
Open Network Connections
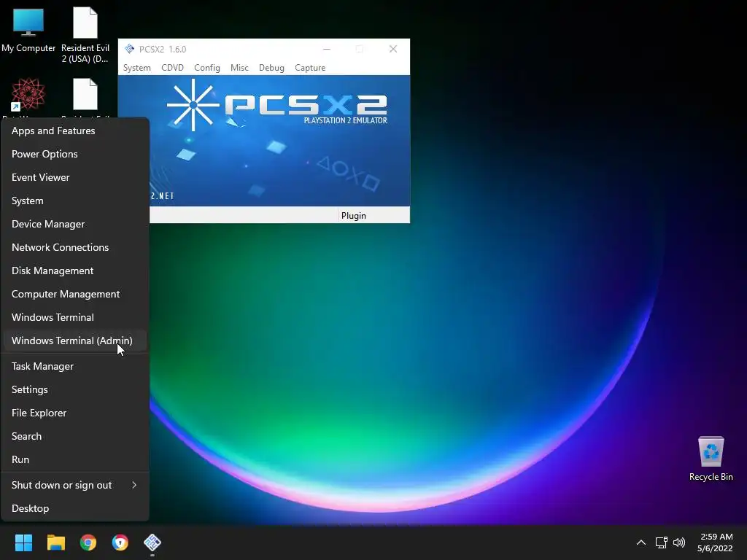pos(75,247)
